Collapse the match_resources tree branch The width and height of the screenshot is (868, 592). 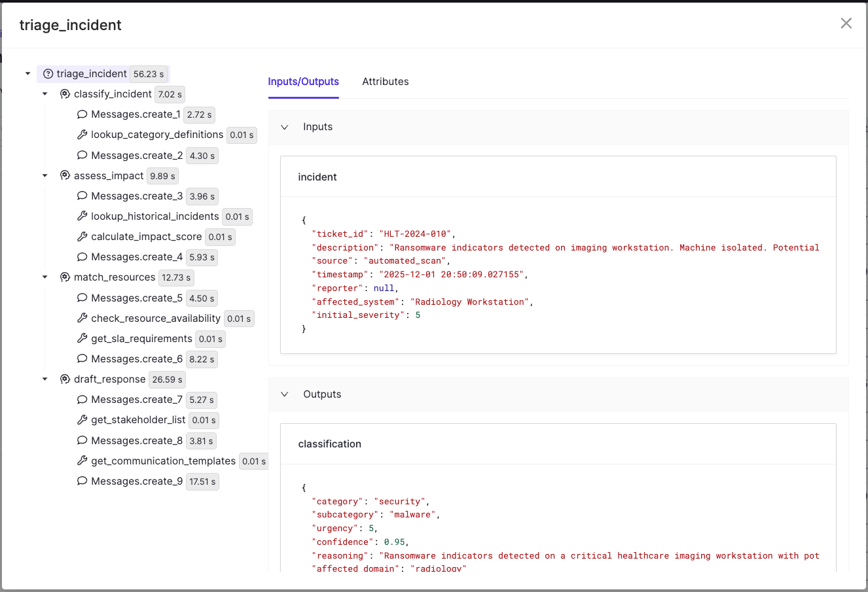click(x=45, y=277)
